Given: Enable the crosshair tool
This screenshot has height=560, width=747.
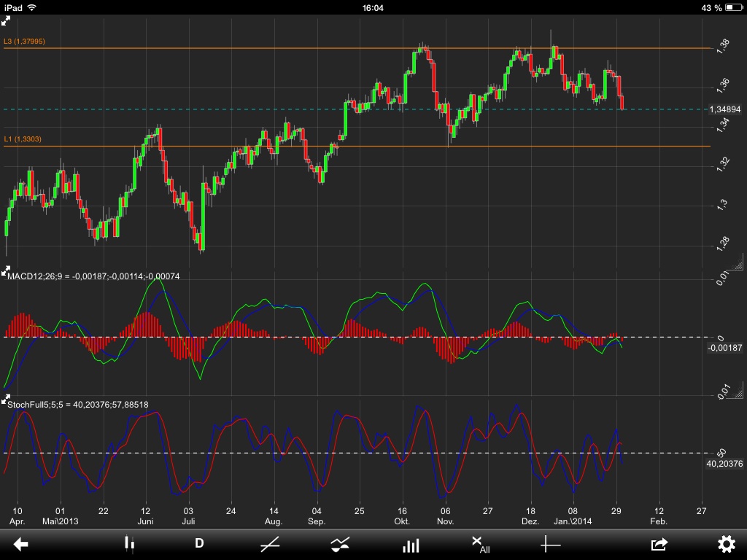Looking at the screenshot, I should click(552, 545).
